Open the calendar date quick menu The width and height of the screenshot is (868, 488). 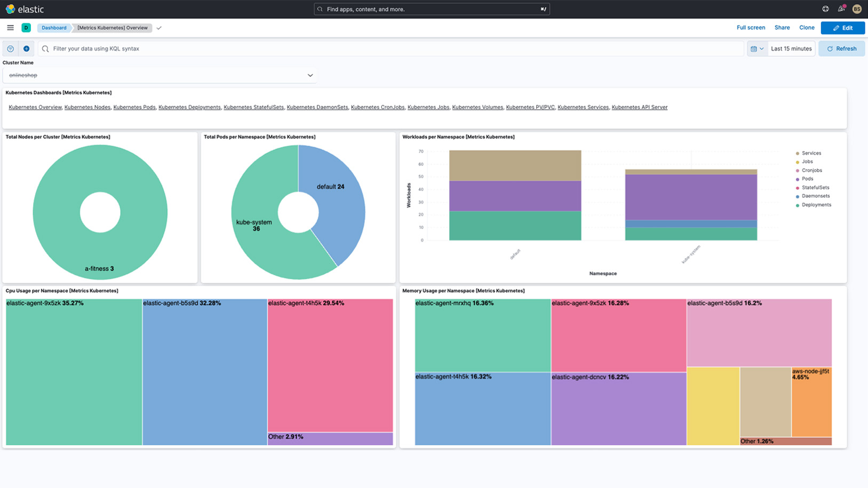[757, 49]
